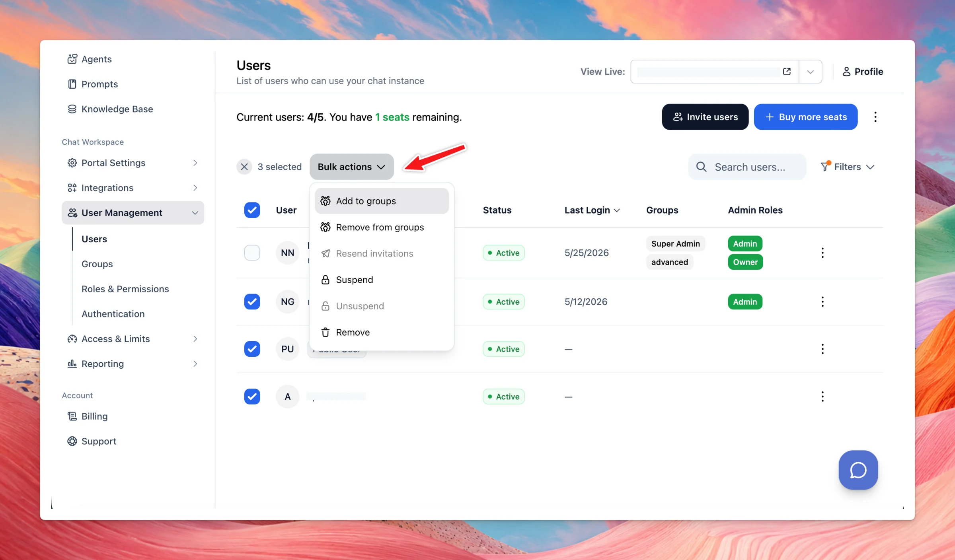Click the Prompts sidebar icon
Image resolution: width=955 pixels, height=560 pixels.
[72, 84]
